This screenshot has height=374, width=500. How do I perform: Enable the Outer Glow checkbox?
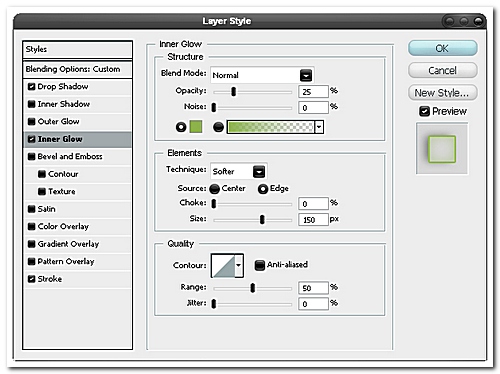pyautogui.click(x=31, y=121)
